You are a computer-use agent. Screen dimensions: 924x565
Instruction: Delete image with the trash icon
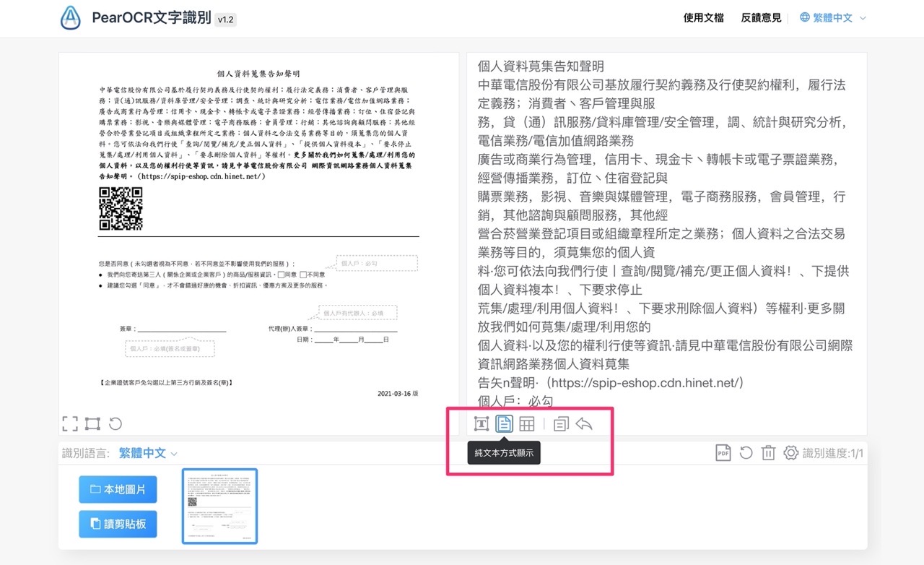[x=768, y=453]
